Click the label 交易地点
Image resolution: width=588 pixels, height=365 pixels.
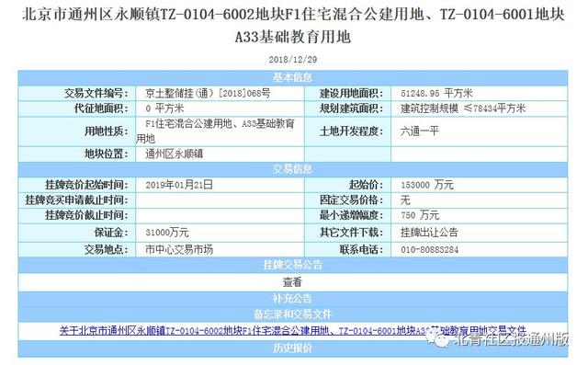106,249
